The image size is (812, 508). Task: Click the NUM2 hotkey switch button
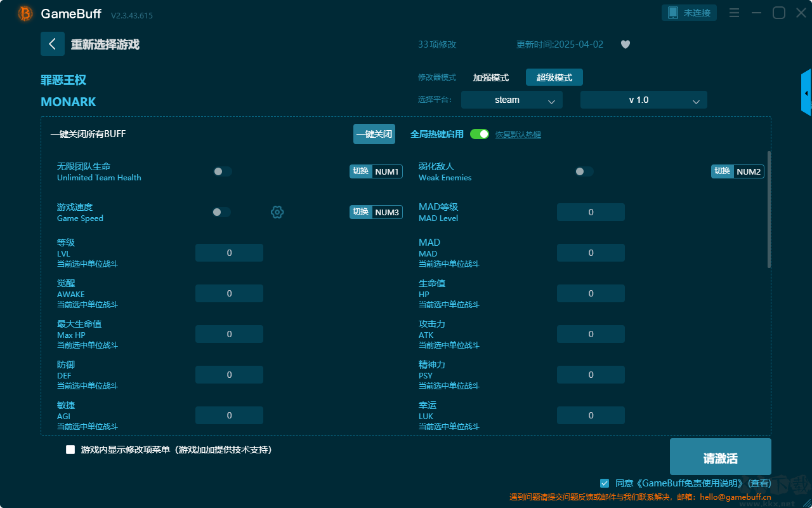(x=738, y=171)
